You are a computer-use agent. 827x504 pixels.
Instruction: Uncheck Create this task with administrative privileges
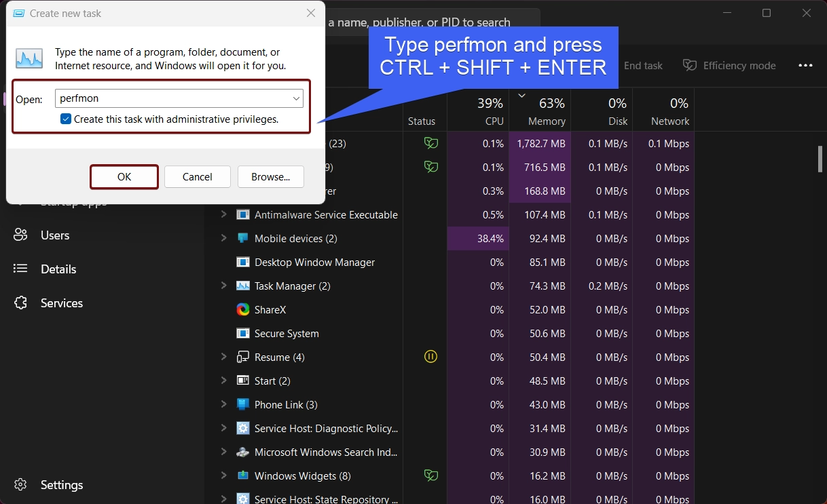66,119
